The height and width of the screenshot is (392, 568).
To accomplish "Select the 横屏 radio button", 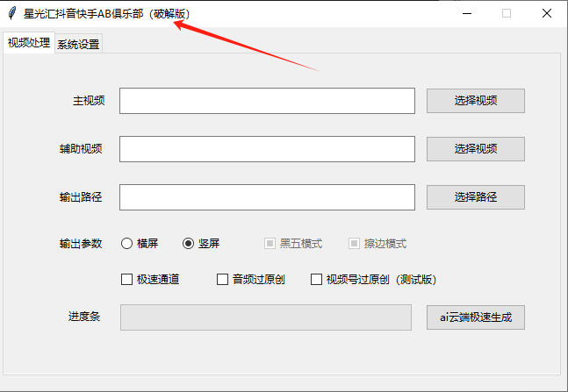I will coord(126,243).
